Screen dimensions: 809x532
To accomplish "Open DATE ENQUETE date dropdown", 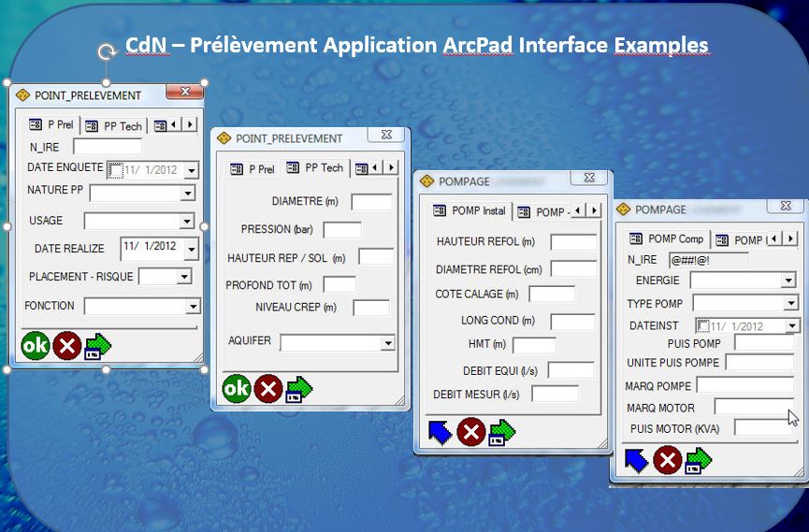I will [x=192, y=170].
